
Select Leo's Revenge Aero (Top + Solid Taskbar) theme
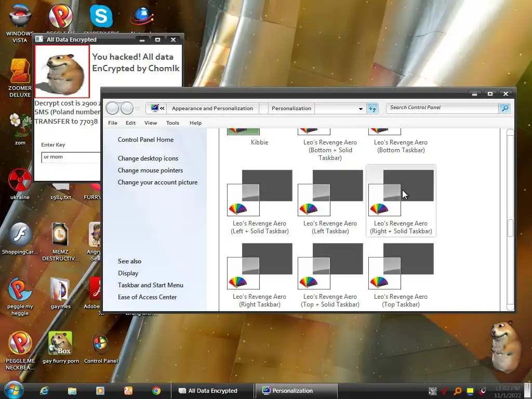click(x=330, y=275)
